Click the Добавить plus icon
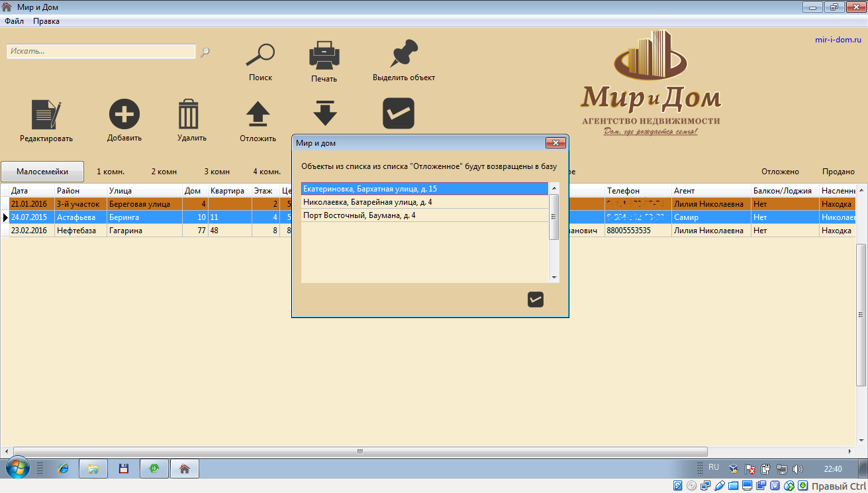 coord(124,115)
